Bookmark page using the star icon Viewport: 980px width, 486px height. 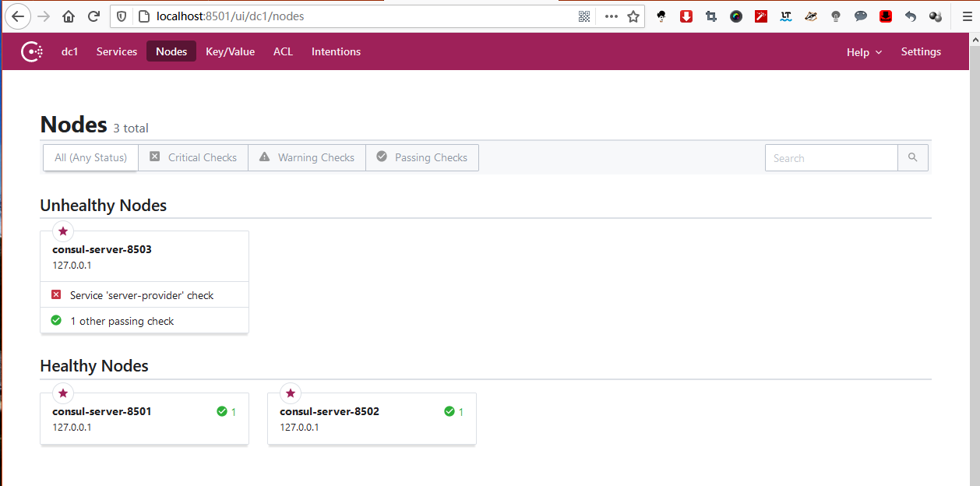pyautogui.click(x=633, y=16)
